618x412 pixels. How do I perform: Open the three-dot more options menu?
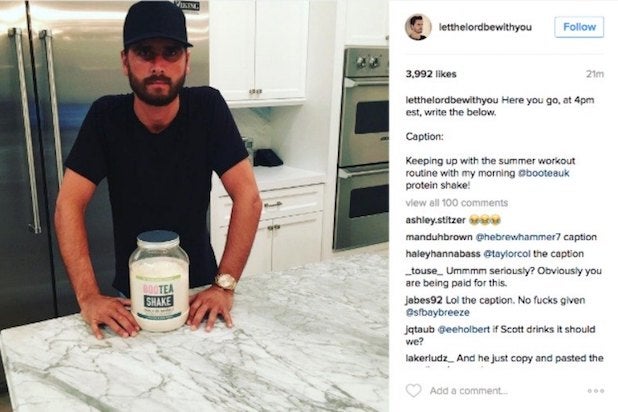coord(595,391)
